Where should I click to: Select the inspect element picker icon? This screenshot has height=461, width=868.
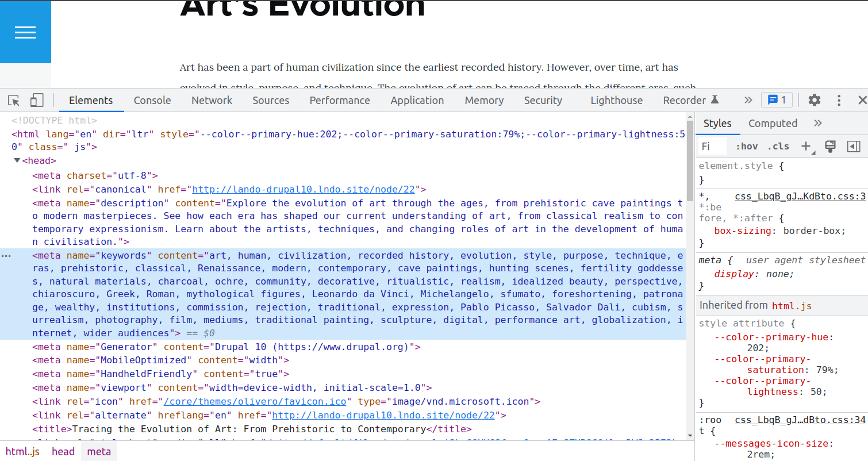[x=13, y=100]
